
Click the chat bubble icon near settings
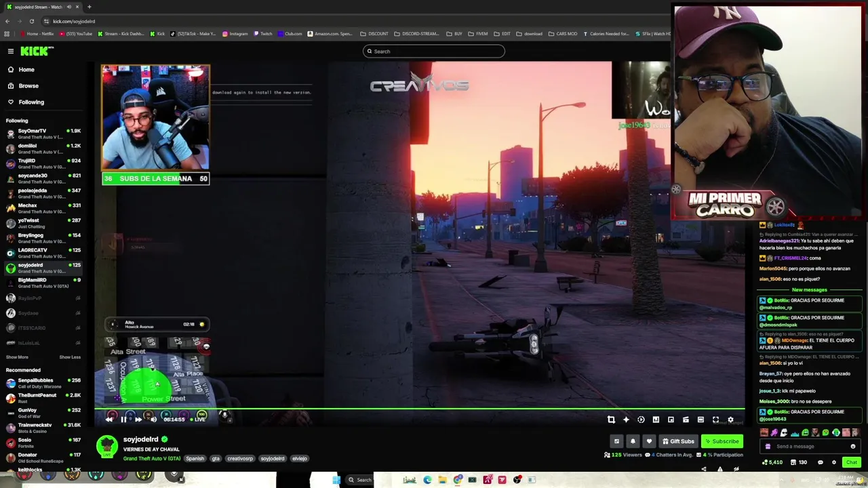tap(820, 462)
